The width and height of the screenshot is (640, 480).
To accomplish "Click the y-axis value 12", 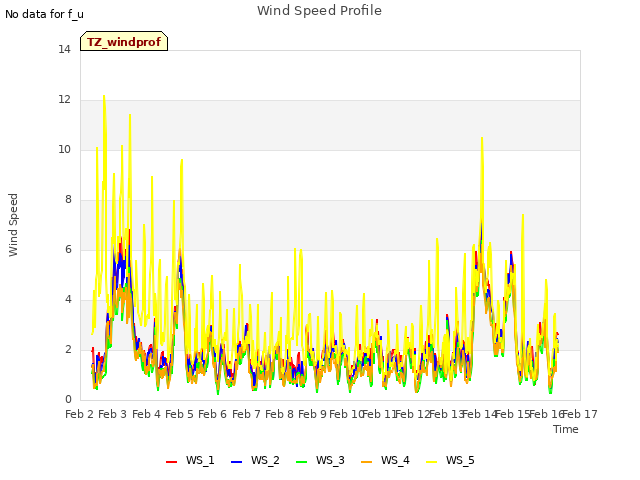I will coord(64,100).
